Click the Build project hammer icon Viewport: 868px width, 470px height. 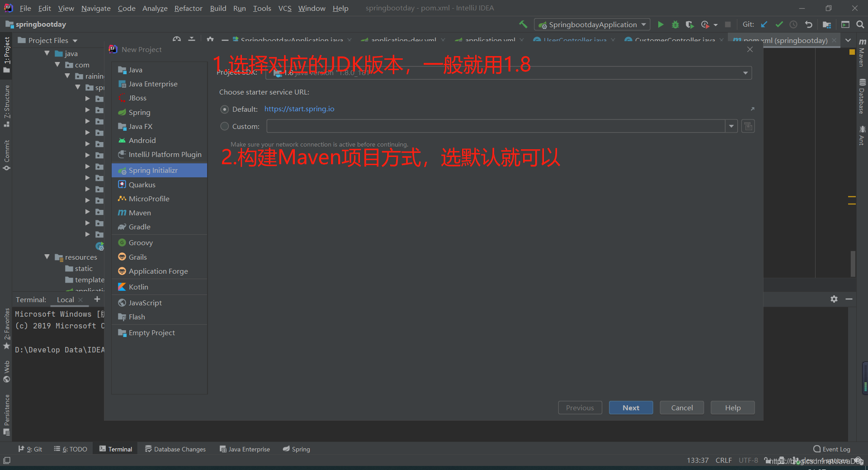[x=523, y=24]
